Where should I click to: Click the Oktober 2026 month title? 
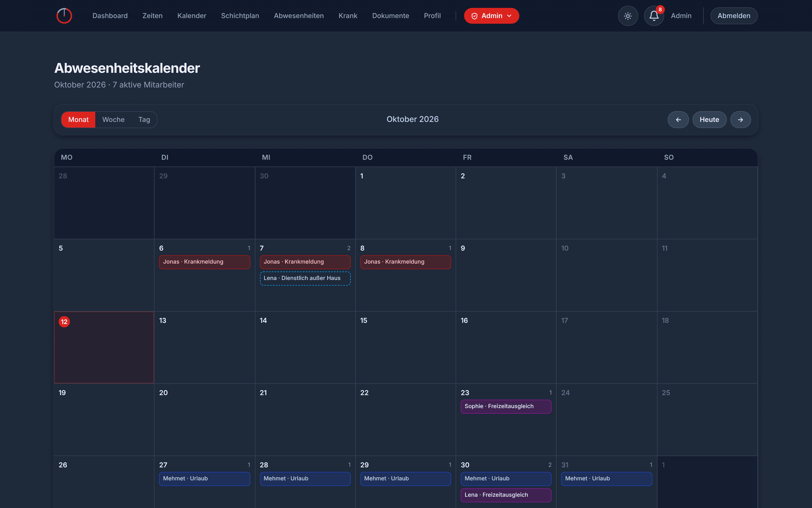click(x=412, y=119)
